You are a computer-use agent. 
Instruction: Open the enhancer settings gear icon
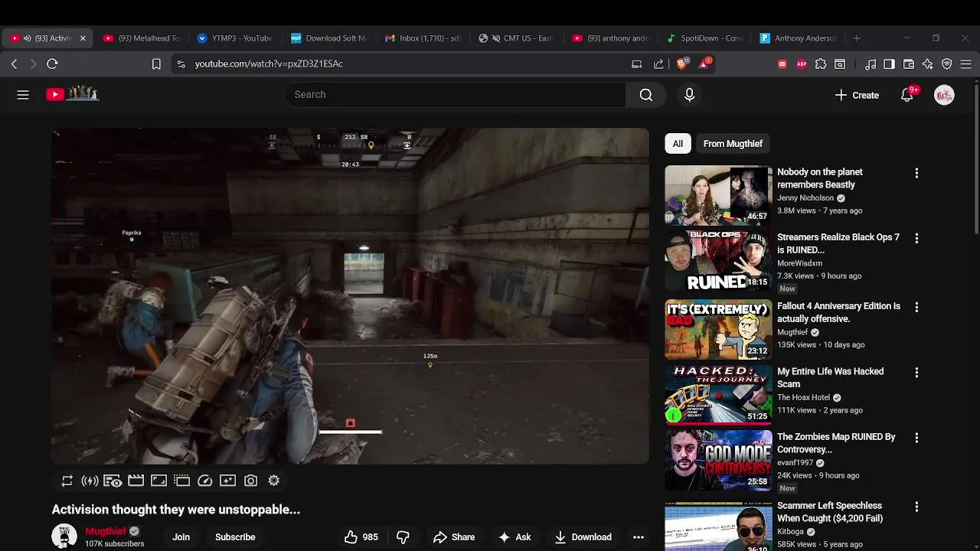[273, 481]
